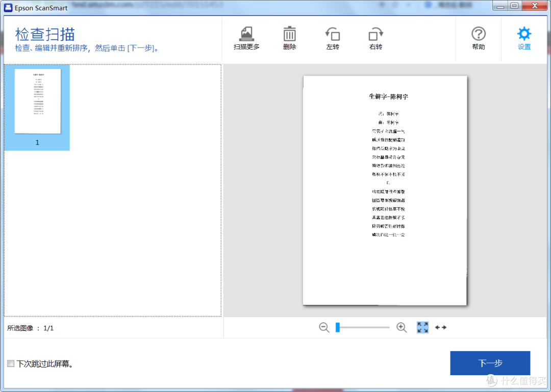Viewport: 551px width, 392px height.
Task: Click the 所选图像 : 1/1 status text
Action: pos(30,328)
